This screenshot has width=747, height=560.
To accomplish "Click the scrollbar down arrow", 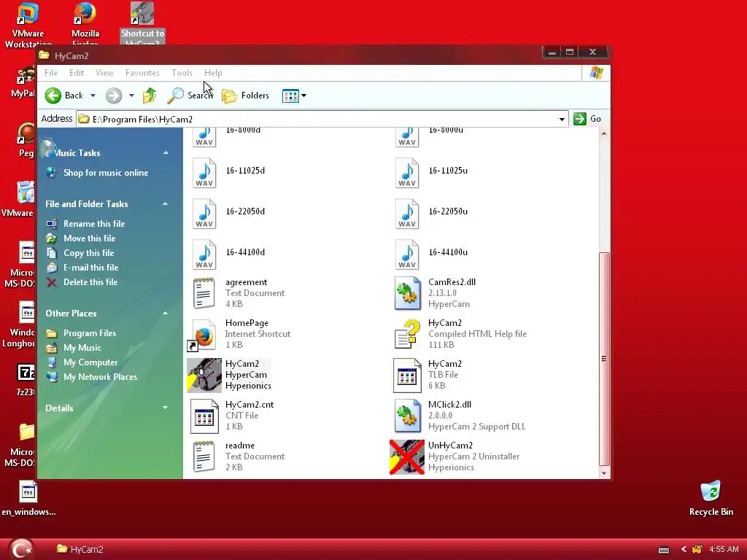I will 604,472.
